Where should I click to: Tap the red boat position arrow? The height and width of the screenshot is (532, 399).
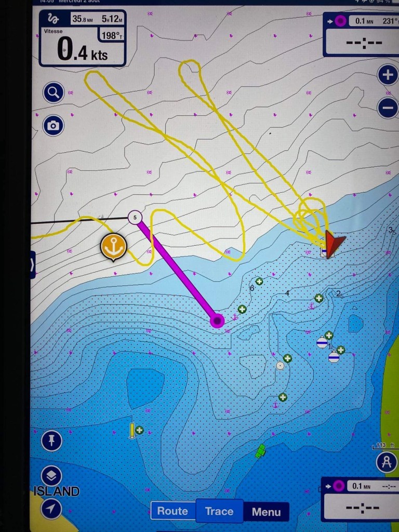[x=333, y=243]
